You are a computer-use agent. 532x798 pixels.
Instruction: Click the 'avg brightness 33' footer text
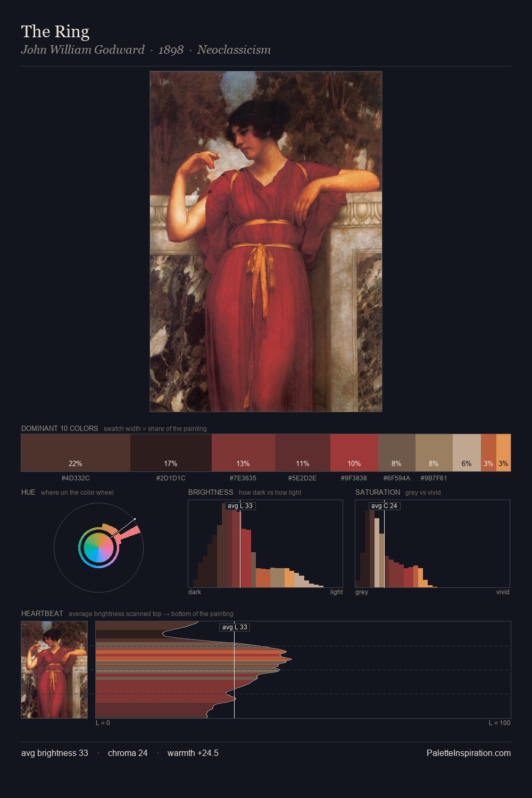55,753
